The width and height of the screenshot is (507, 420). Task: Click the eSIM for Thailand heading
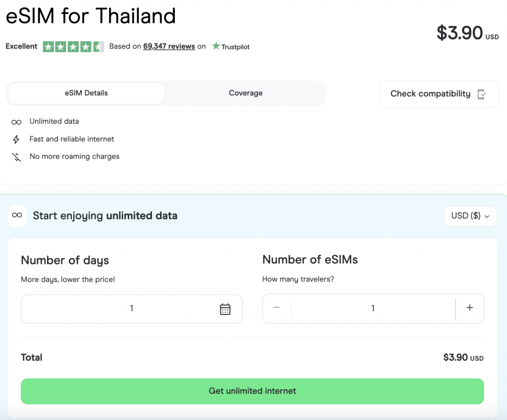(x=91, y=16)
